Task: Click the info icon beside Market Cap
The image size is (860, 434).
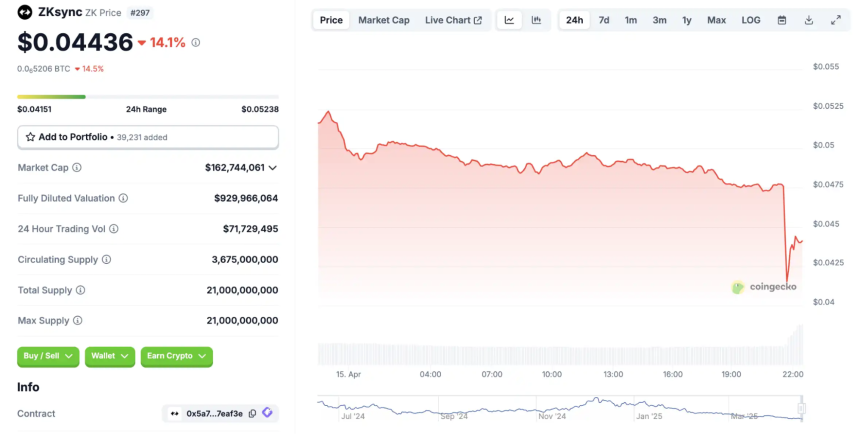Action: point(77,167)
